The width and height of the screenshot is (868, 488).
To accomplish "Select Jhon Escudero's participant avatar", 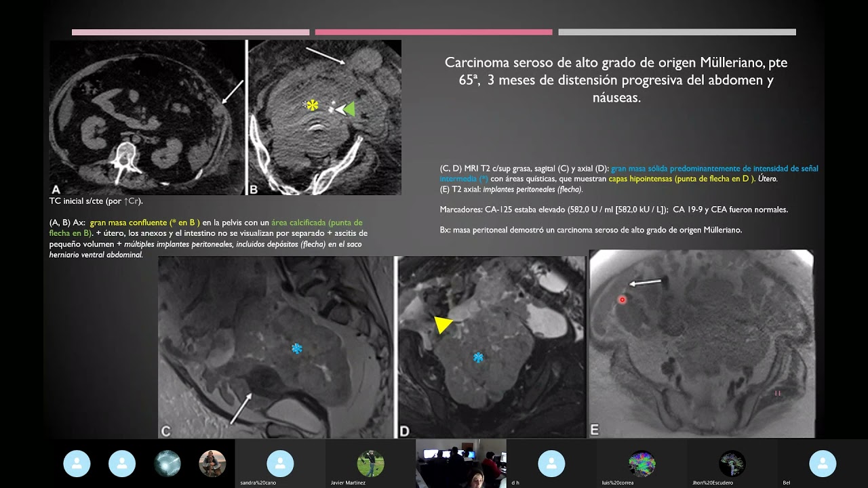I will (732, 464).
